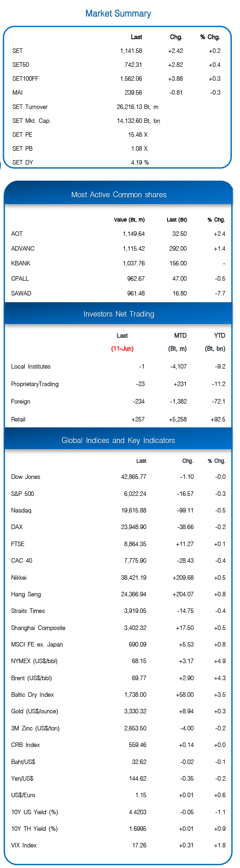The image size is (240, 868).
Task: Click the Investors Net Trading header
Action: pos(119,314)
